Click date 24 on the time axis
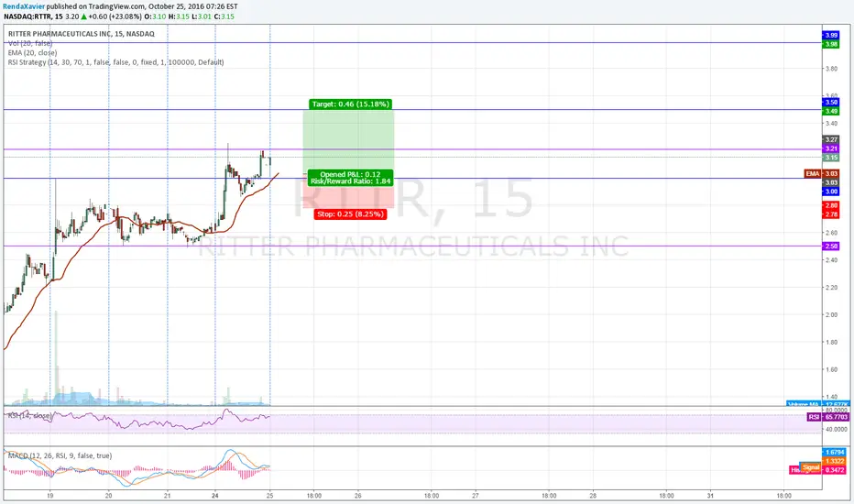 215,496
